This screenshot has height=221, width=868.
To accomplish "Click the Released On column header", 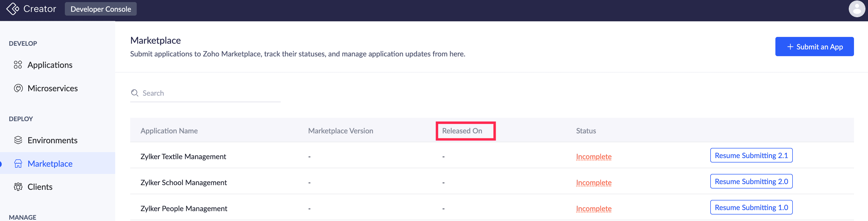I will pos(462,131).
